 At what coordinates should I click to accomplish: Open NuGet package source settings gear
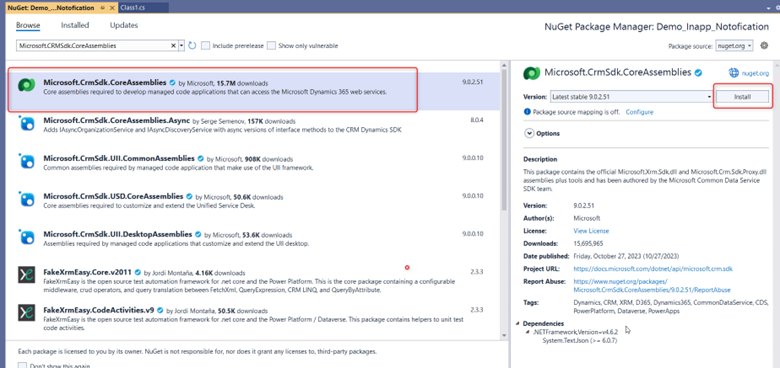[x=765, y=45]
